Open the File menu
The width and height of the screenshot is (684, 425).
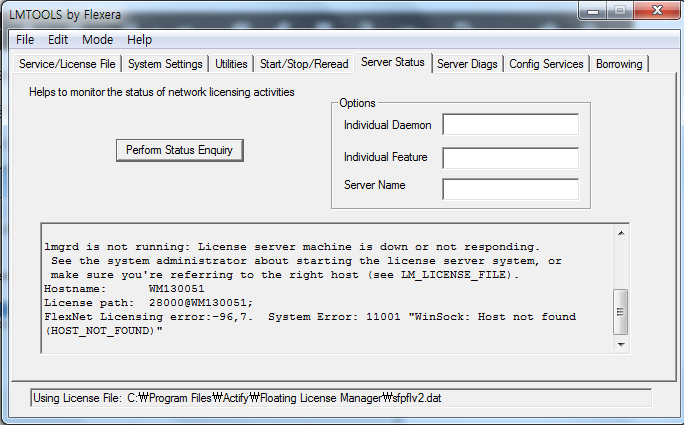(25, 40)
